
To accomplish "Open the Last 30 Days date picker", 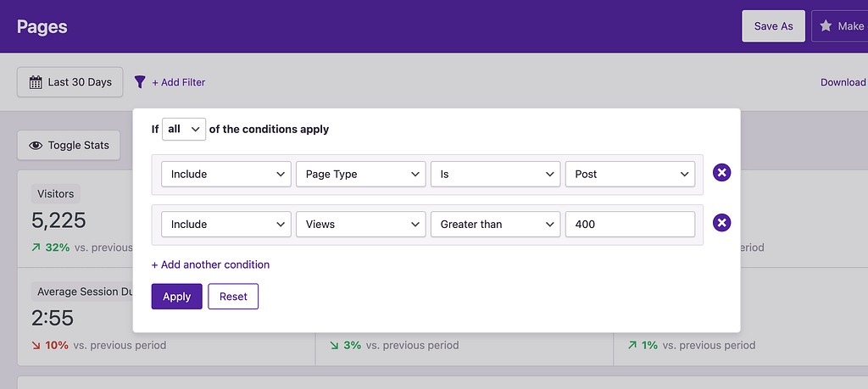I will pyautogui.click(x=70, y=82).
